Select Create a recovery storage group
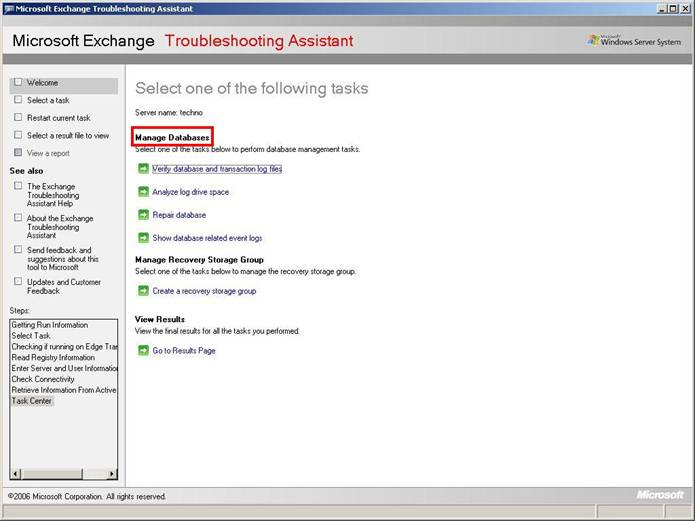This screenshot has width=695, height=521. [204, 291]
